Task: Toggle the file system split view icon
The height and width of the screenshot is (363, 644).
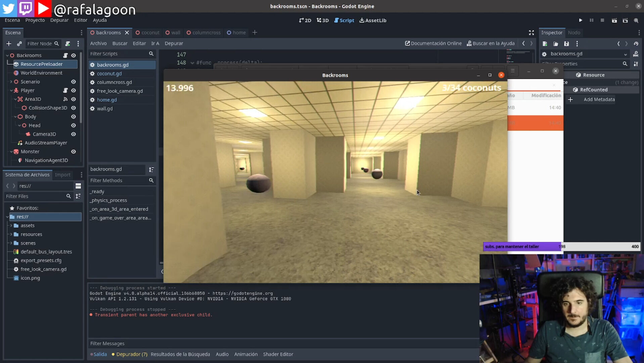Action: coord(78,186)
